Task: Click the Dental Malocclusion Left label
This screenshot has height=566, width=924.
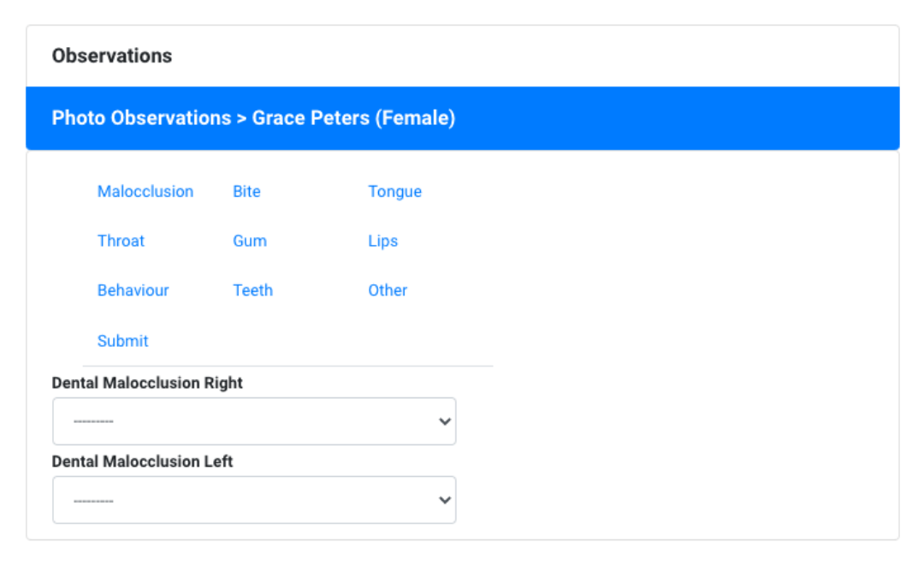Action: pyautogui.click(x=142, y=462)
